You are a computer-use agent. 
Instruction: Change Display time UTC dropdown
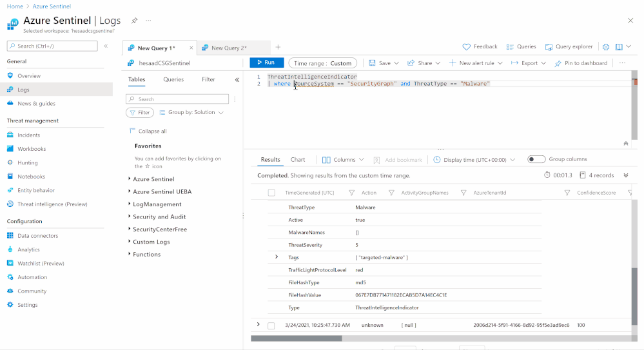click(x=474, y=160)
